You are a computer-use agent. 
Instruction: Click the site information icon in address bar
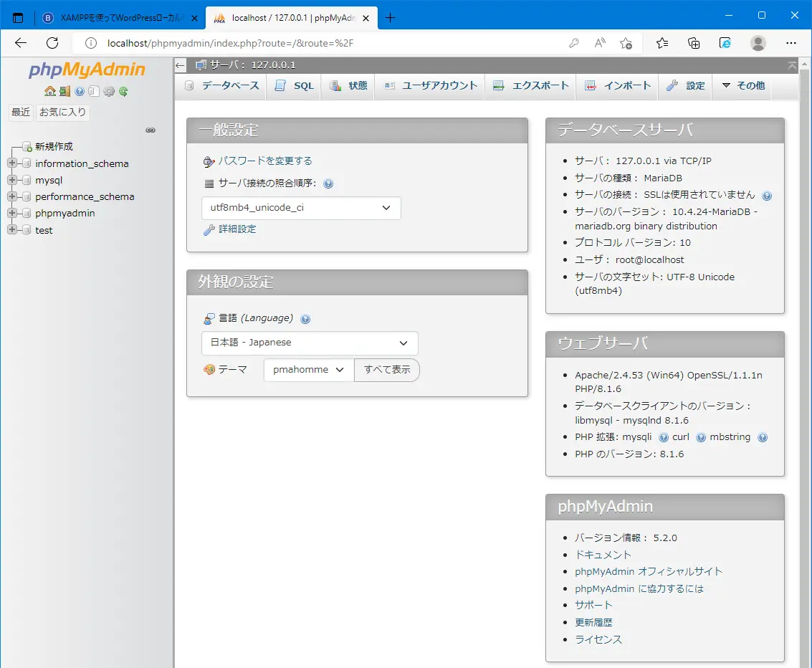(90, 43)
